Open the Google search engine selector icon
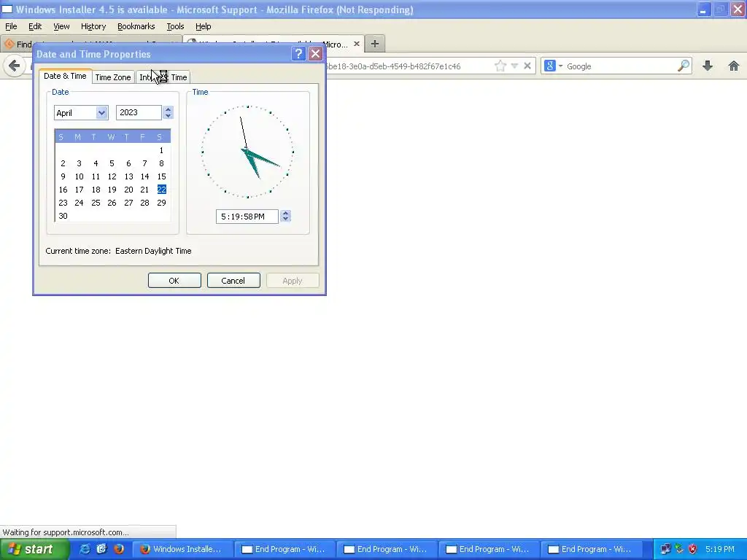The image size is (747, 560). tap(550, 66)
